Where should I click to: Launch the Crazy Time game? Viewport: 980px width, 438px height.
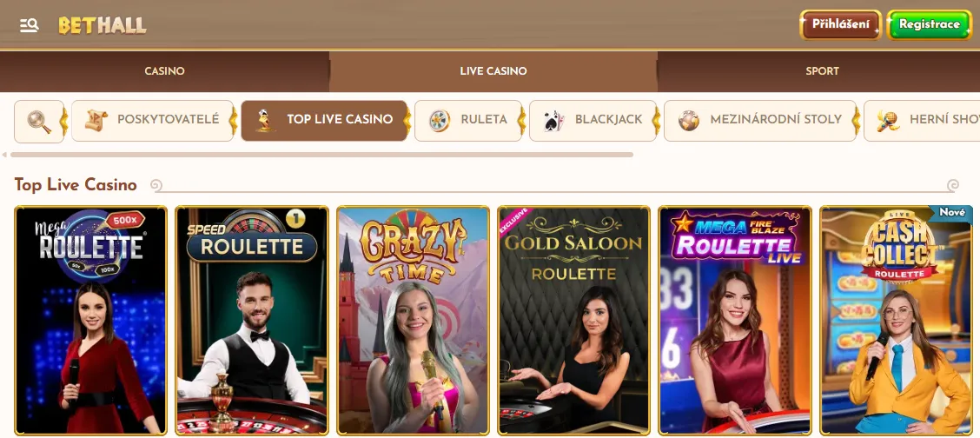click(x=413, y=321)
